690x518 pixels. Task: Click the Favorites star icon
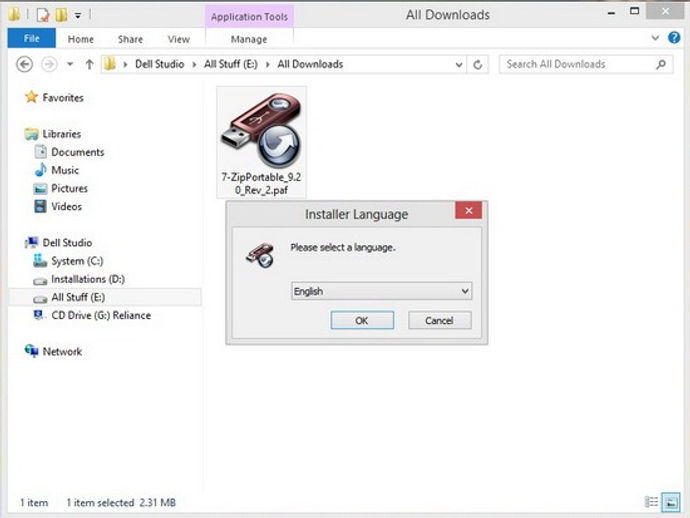31,97
